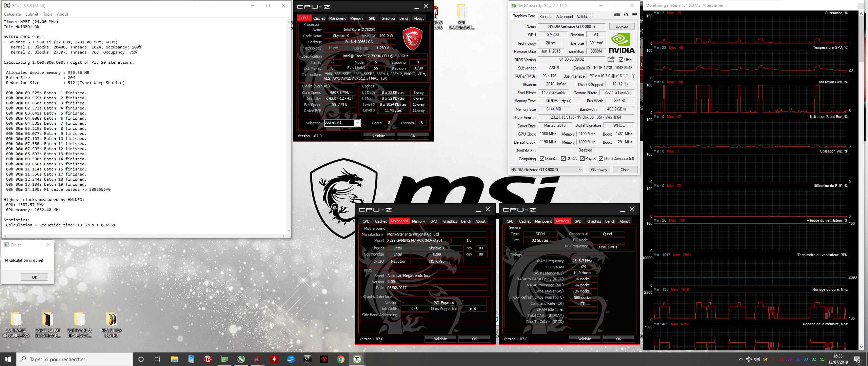
Task: Click the Bus Interface question mark icon
Action: point(633,76)
